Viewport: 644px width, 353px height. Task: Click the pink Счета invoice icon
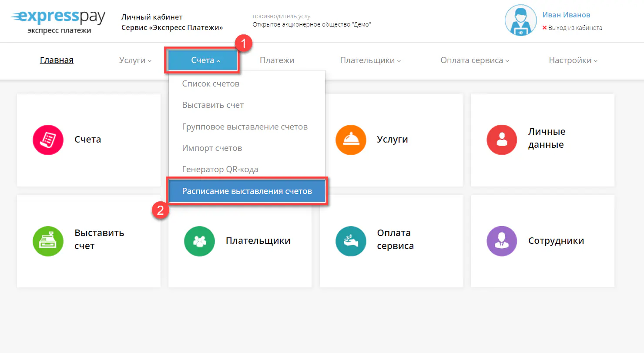(48, 140)
